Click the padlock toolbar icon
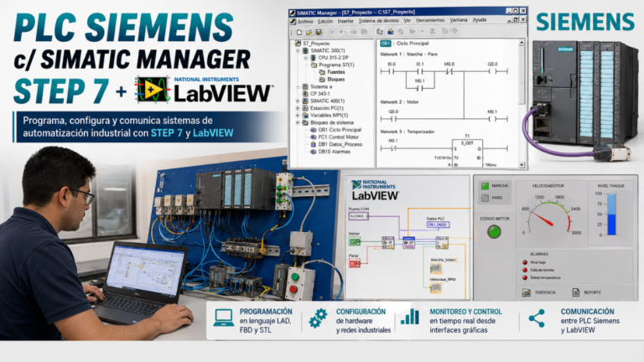This screenshot has height=362, width=644. [x=390, y=32]
